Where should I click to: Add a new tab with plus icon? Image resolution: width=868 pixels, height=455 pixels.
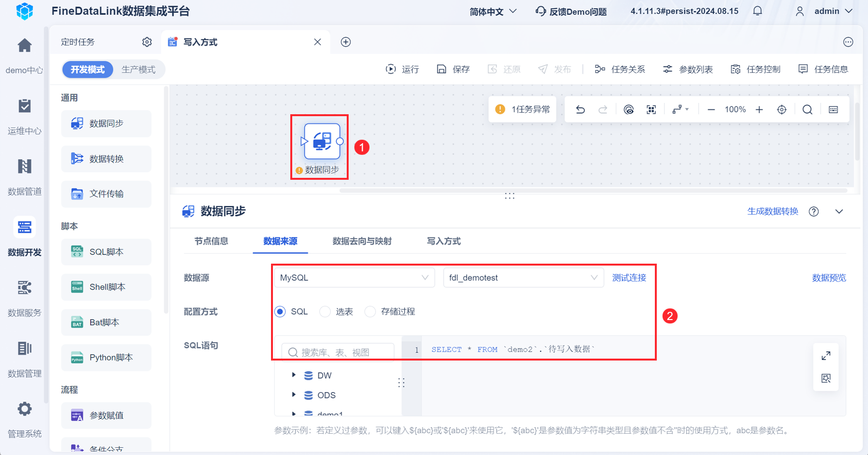click(x=346, y=42)
